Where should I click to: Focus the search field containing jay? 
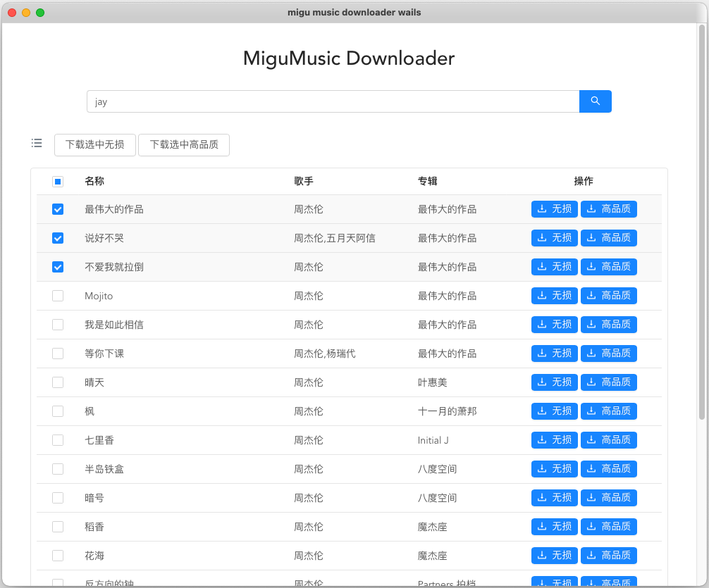[333, 101]
